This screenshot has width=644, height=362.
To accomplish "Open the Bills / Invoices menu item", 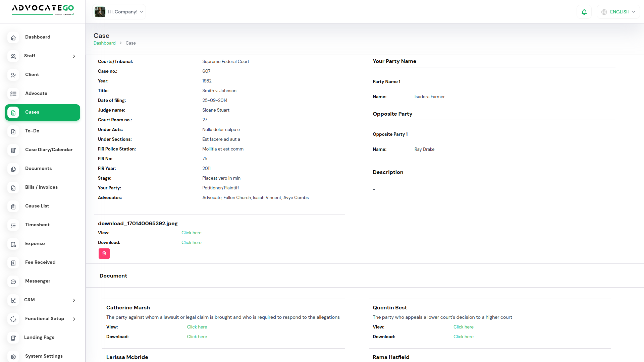I will point(41,187).
